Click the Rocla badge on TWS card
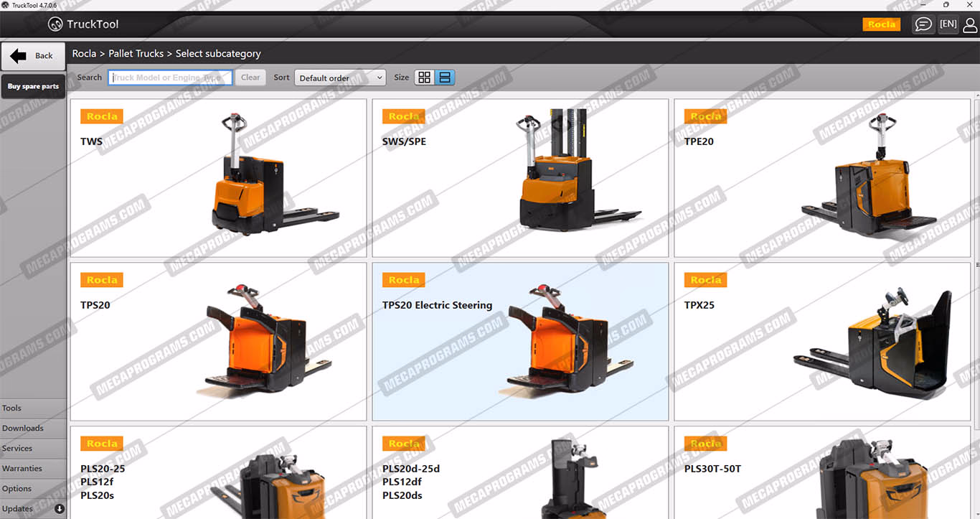Viewport: 980px width, 519px height. (x=102, y=116)
